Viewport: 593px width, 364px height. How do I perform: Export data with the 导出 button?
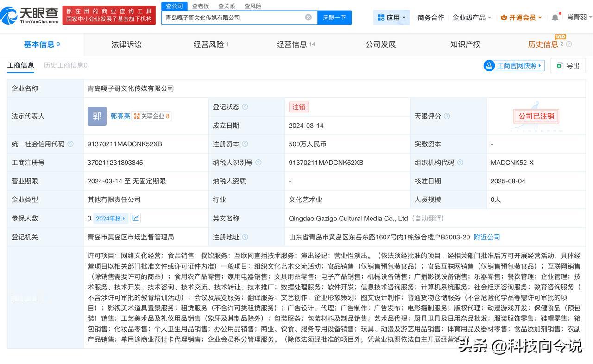[568, 66]
